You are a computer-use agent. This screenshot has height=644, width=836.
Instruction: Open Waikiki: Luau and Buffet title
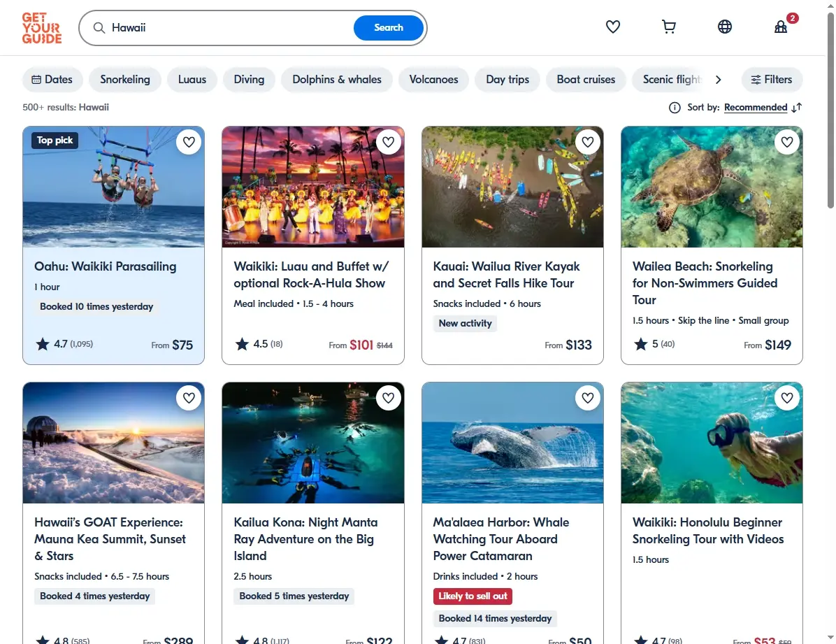click(x=311, y=275)
